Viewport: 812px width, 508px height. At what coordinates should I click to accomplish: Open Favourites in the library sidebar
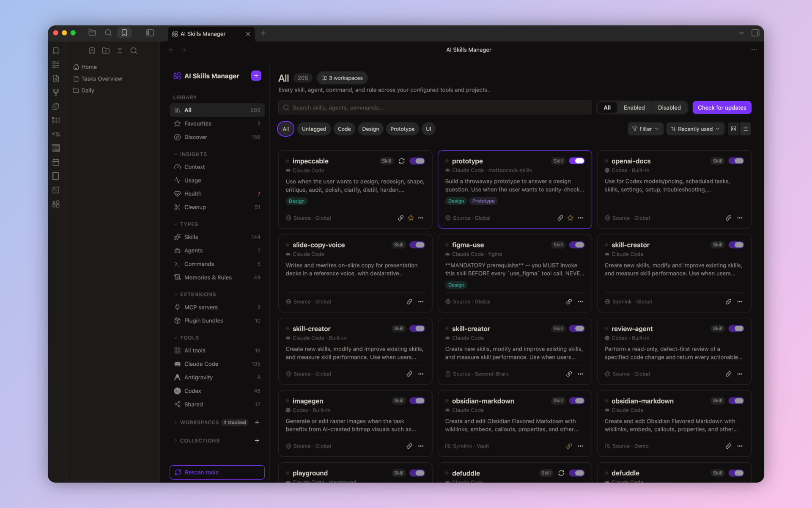(217, 124)
